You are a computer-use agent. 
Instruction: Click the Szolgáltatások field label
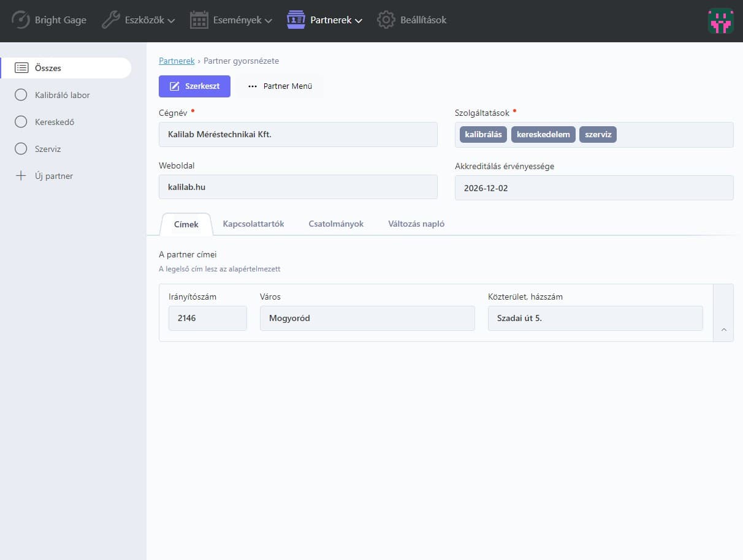pos(482,113)
